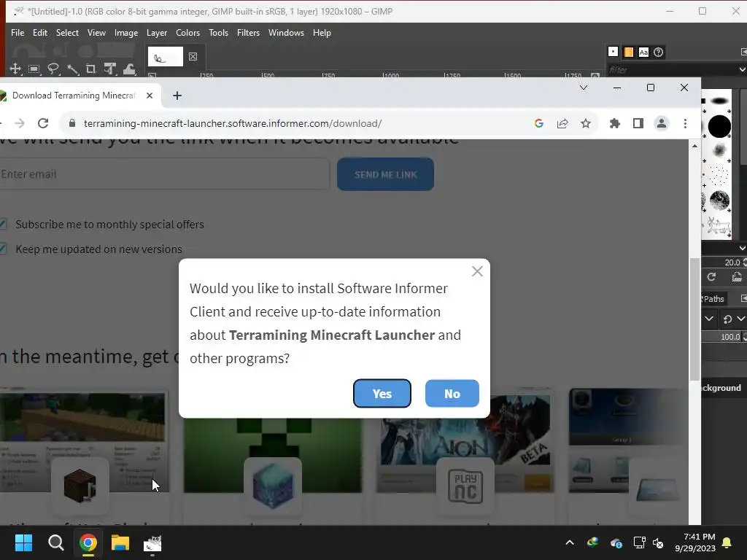Open the Fonts dockable tab in GIMP
The image size is (747, 560).
[643, 52]
